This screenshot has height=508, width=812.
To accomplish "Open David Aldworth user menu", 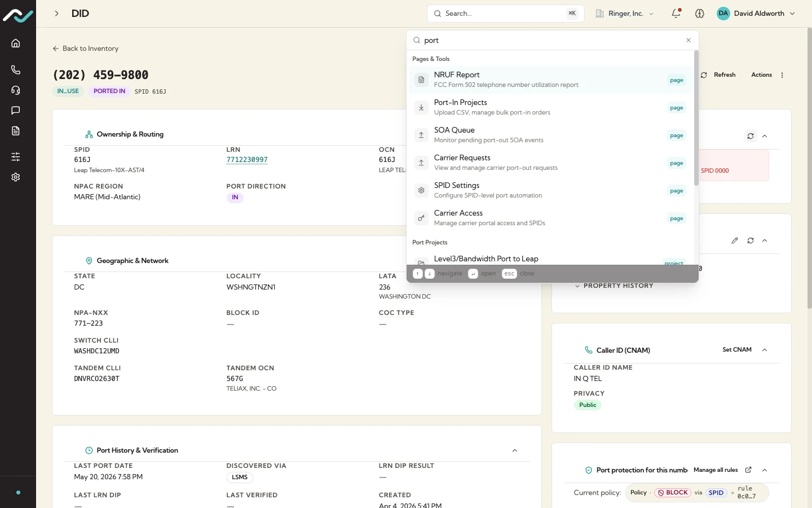I will [x=756, y=14].
